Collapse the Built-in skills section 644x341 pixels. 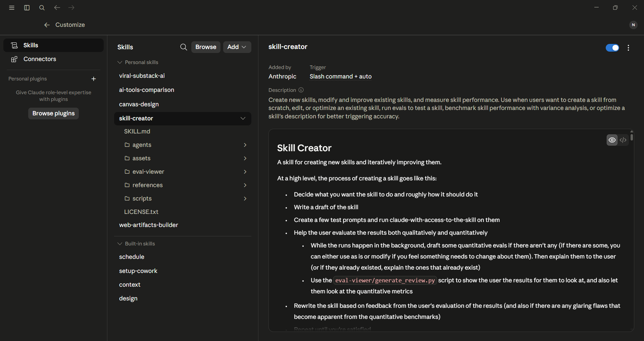tap(136, 244)
